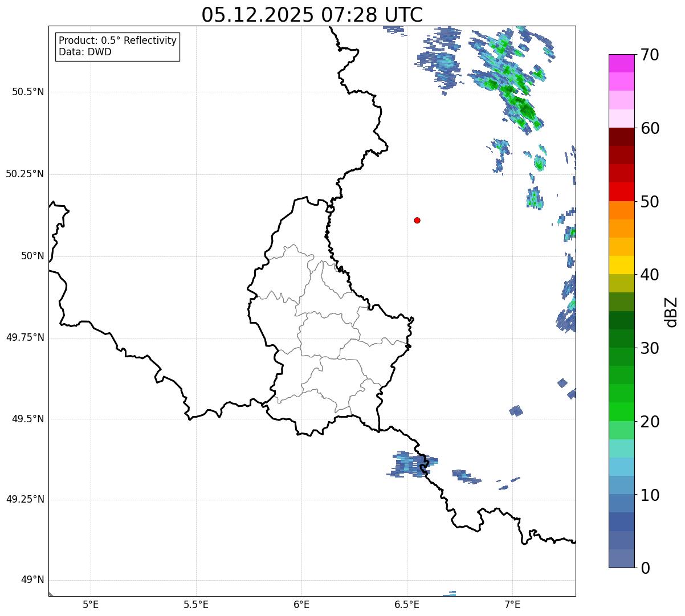Pick the bright red swatch just above 50
This screenshot has height=616, width=685.
coord(621,191)
